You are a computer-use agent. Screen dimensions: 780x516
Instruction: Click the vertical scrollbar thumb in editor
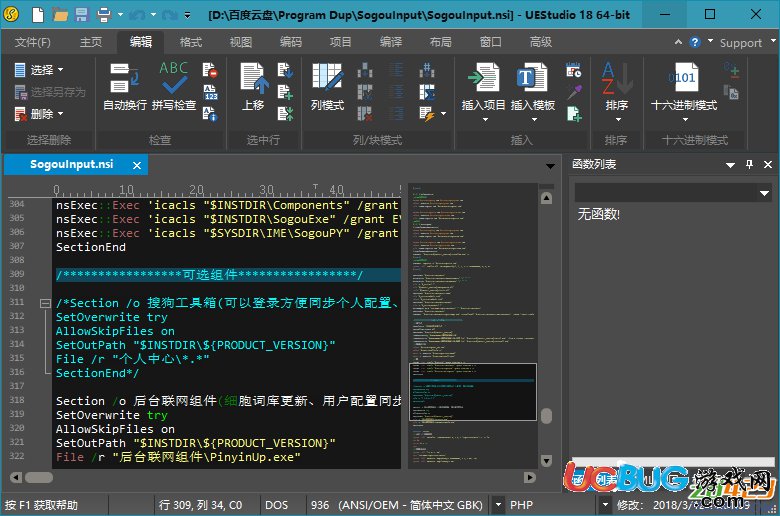[546, 415]
